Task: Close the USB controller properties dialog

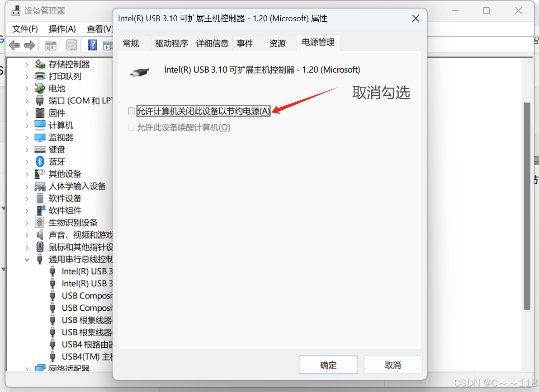Action: click(x=416, y=19)
